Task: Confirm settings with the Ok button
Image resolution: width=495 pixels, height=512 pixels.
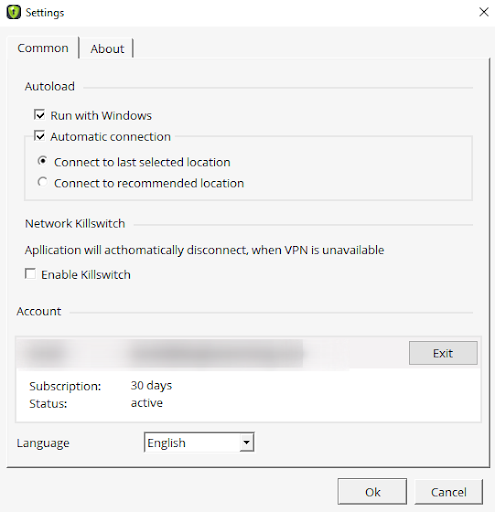Action: tap(372, 492)
